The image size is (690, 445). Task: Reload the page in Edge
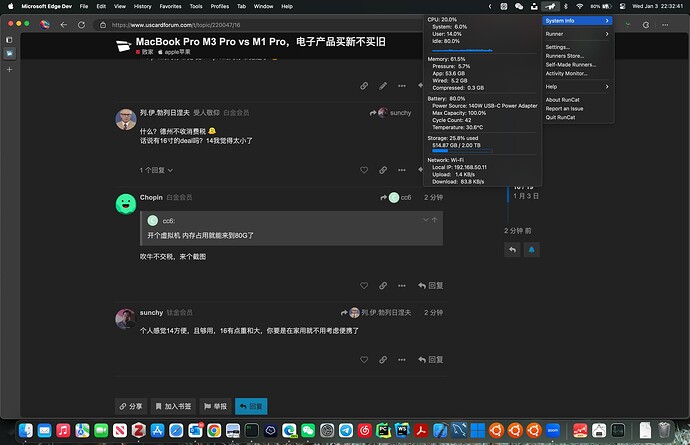81,25
